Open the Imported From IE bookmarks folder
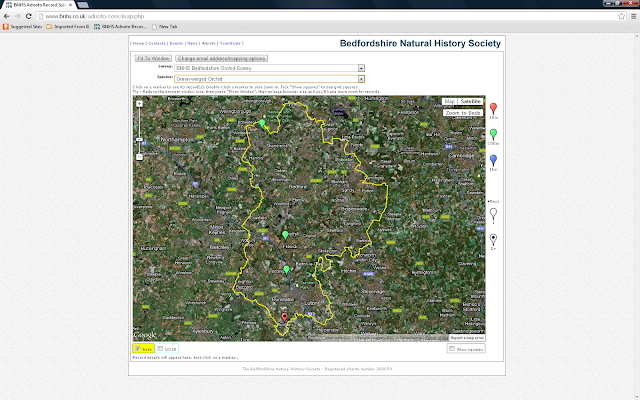 (x=67, y=27)
